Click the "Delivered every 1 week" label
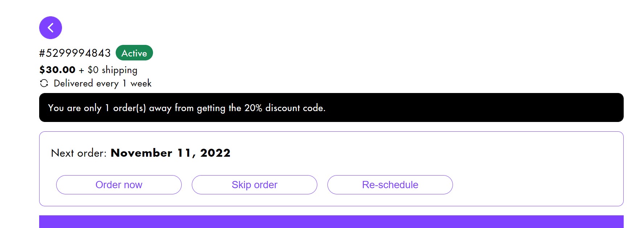 (x=102, y=83)
